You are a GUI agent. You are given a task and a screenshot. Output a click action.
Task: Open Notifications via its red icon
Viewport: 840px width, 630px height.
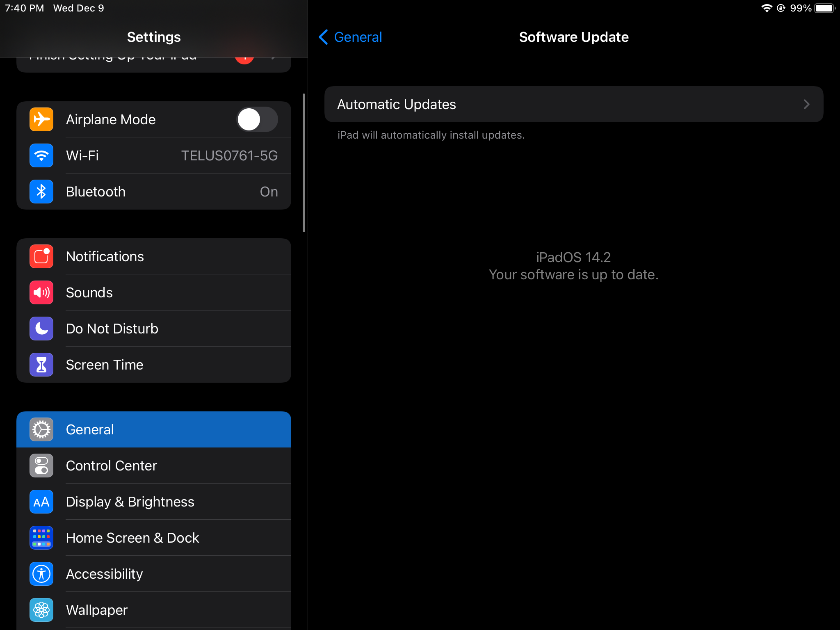41,256
